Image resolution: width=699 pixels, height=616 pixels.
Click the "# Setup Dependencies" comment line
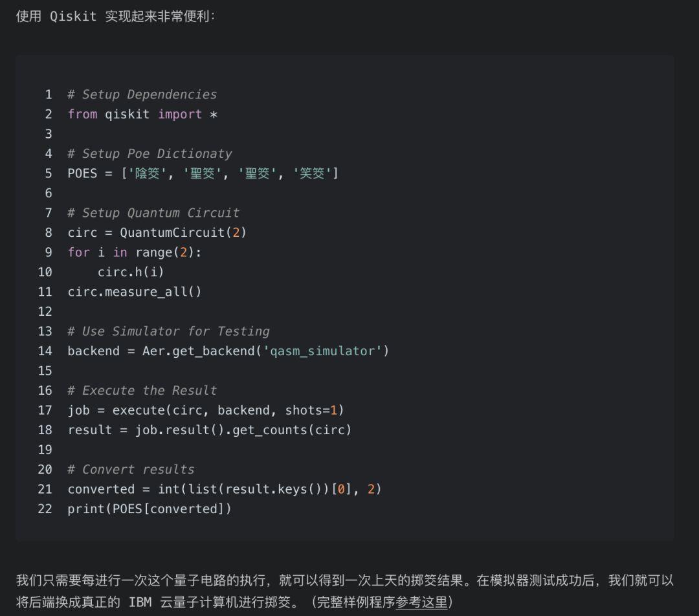(142, 94)
